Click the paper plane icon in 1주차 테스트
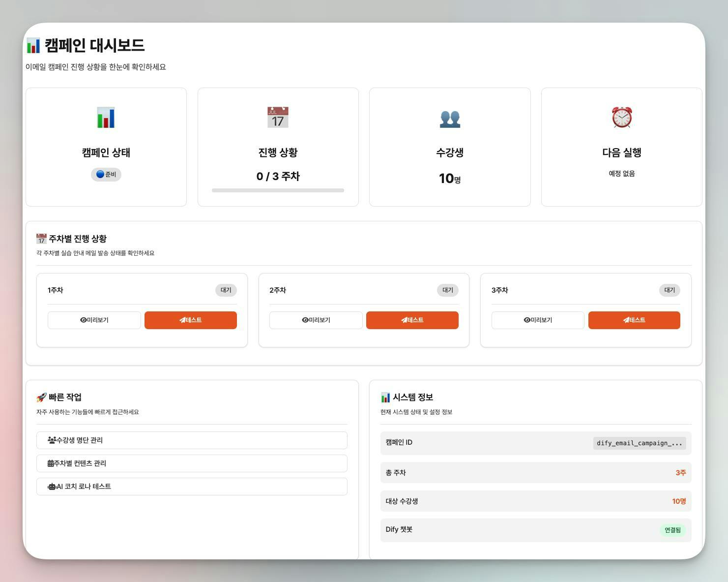 click(x=182, y=320)
